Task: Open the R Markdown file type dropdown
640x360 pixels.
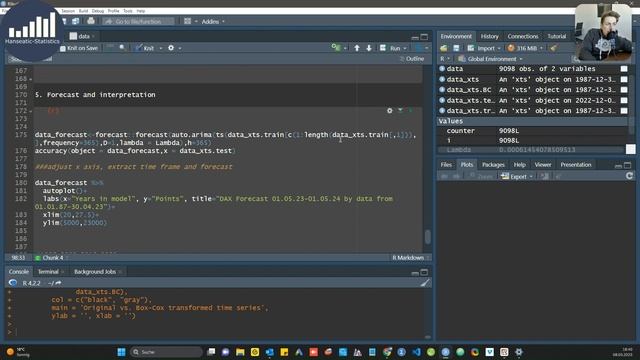Action: point(410,258)
